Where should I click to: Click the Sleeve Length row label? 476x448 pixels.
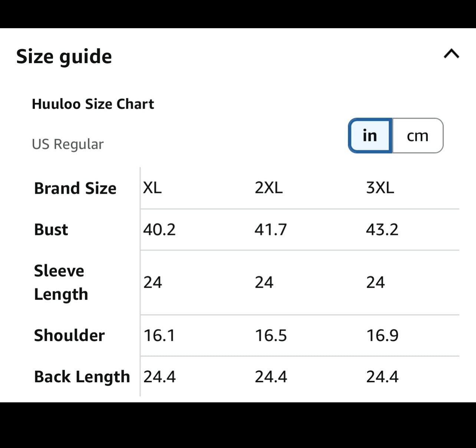61,282
